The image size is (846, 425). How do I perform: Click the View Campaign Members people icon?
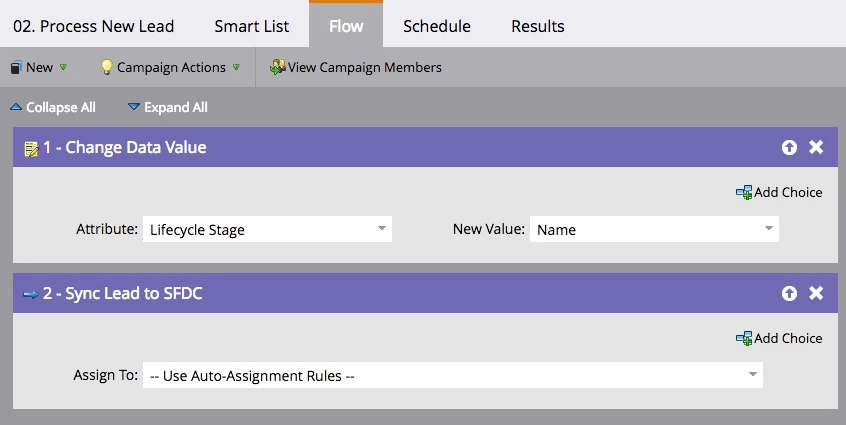pos(278,67)
